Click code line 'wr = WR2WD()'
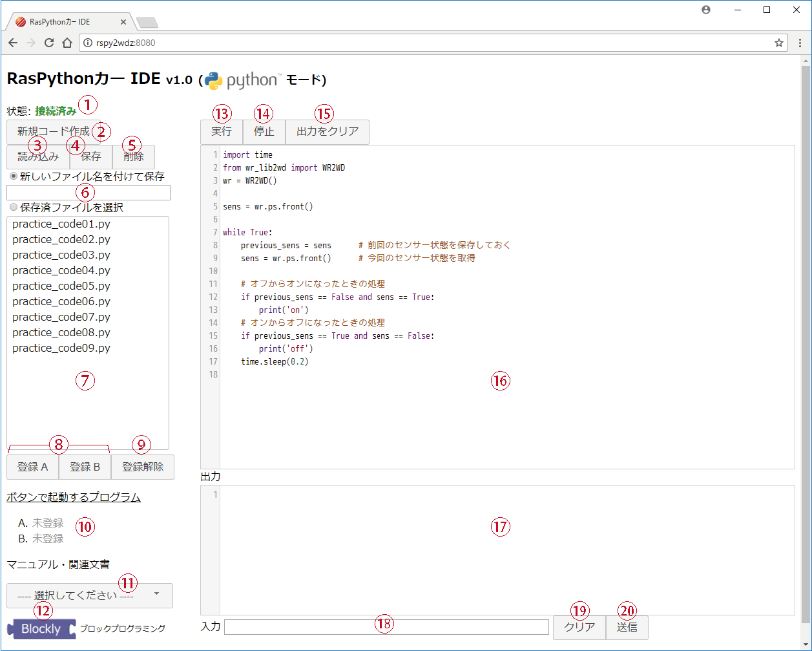The height and width of the screenshot is (651, 812). tap(250, 180)
